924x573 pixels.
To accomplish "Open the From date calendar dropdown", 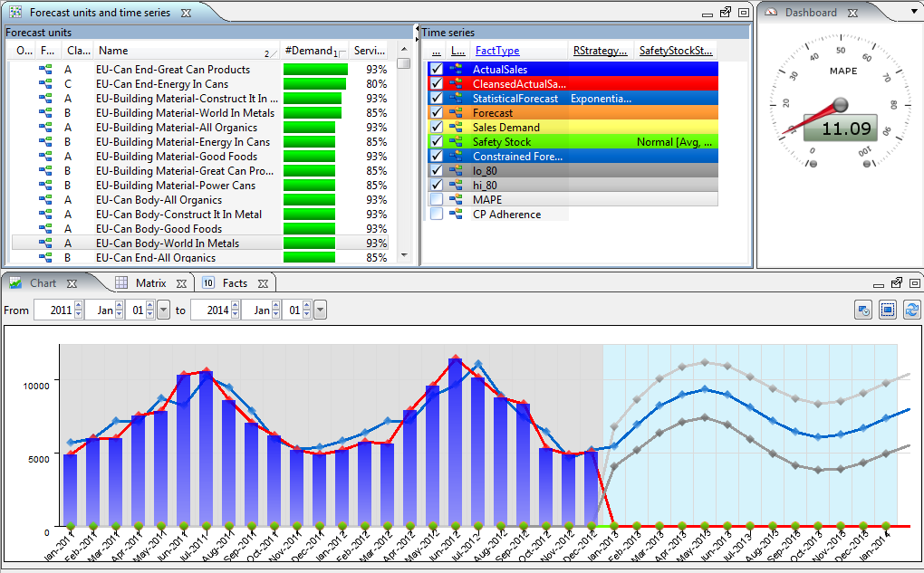I will coord(164,310).
